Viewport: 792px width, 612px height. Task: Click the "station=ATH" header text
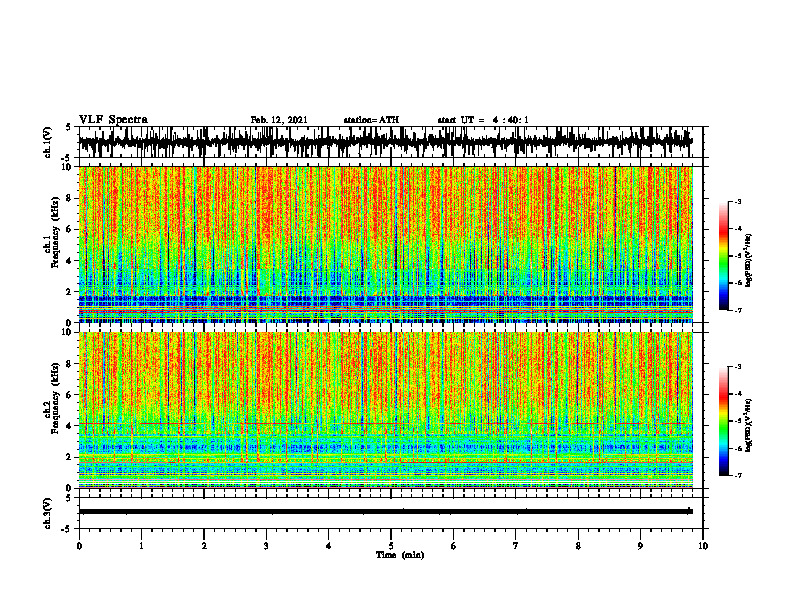(x=371, y=120)
